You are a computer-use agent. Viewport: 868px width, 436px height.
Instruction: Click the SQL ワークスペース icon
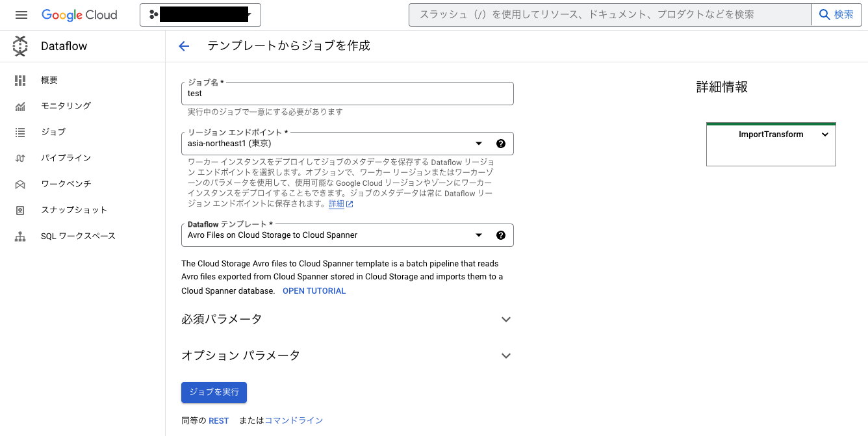(20, 237)
